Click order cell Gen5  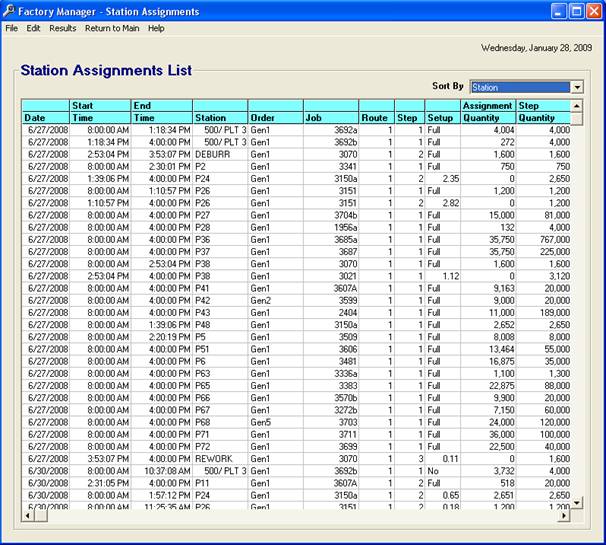[x=276, y=422]
